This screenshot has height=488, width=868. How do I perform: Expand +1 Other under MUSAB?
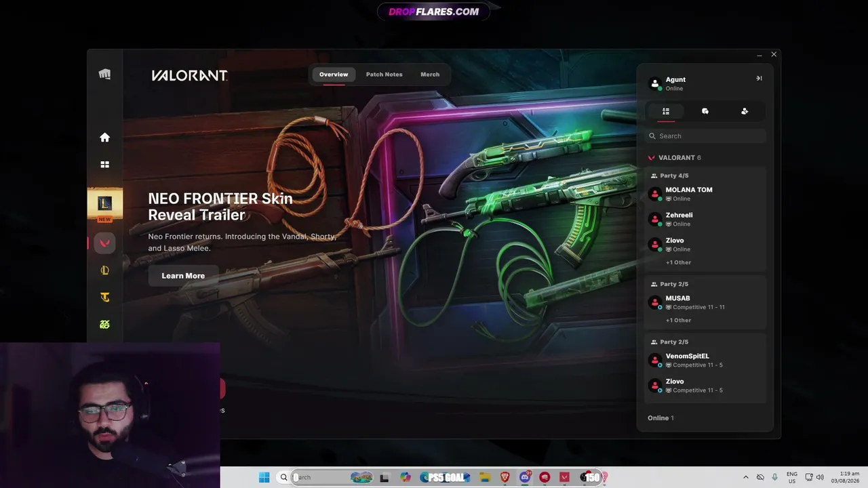[678, 320]
